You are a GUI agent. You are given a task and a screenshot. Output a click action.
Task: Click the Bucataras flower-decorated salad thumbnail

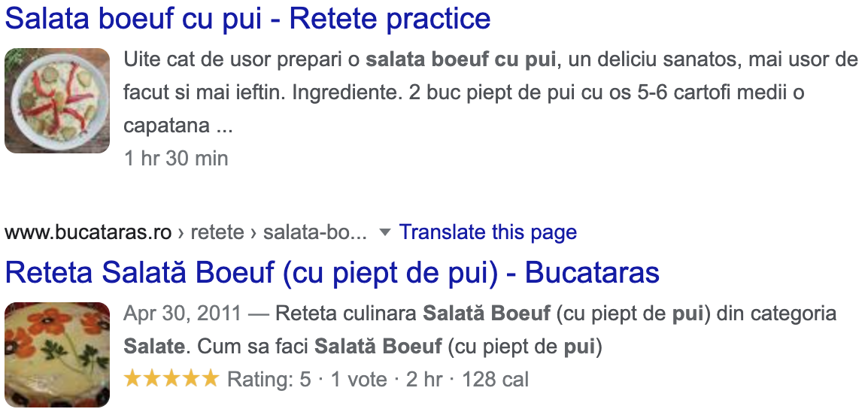pos(57,355)
